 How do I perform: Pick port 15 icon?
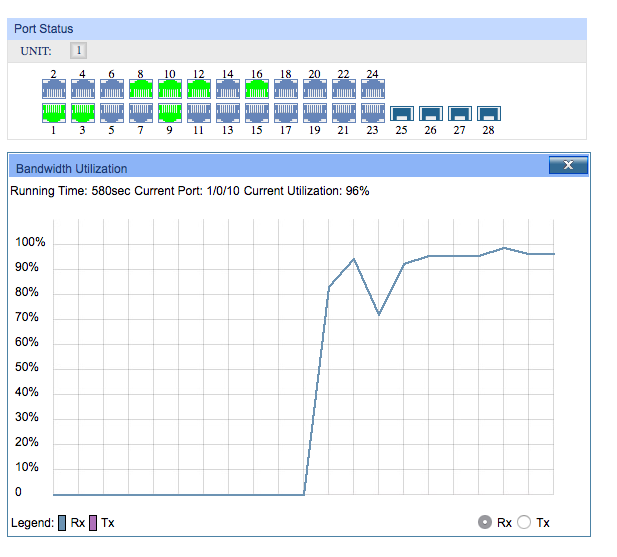point(257,113)
